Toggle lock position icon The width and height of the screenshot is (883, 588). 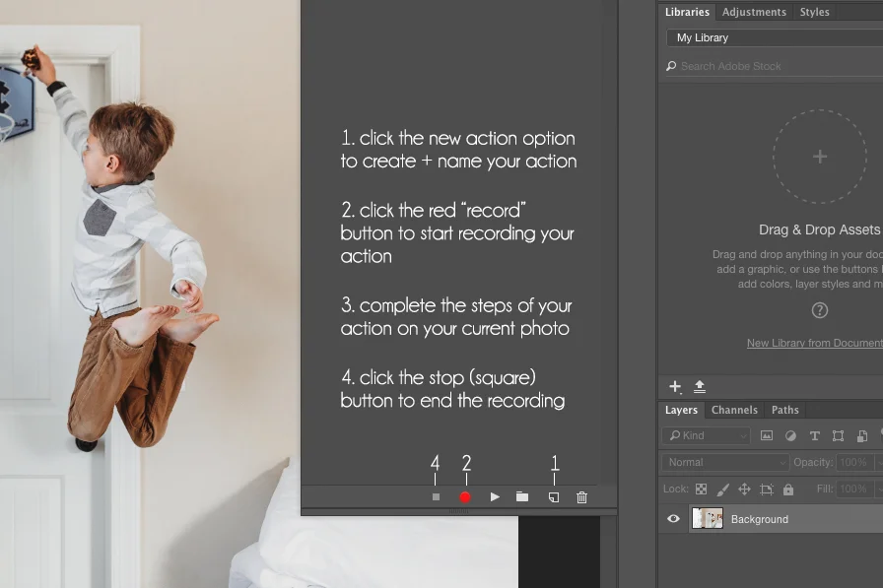pyautogui.click(x=744, y=489)
